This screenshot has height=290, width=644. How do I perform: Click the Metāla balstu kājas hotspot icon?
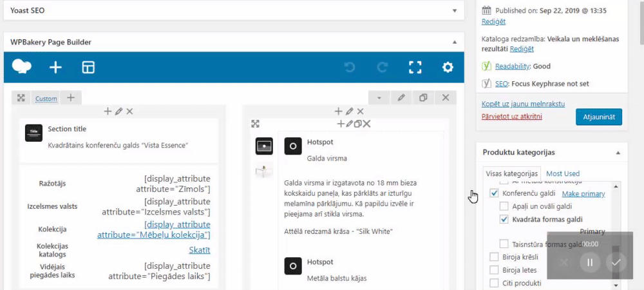(x=293, y=266)
